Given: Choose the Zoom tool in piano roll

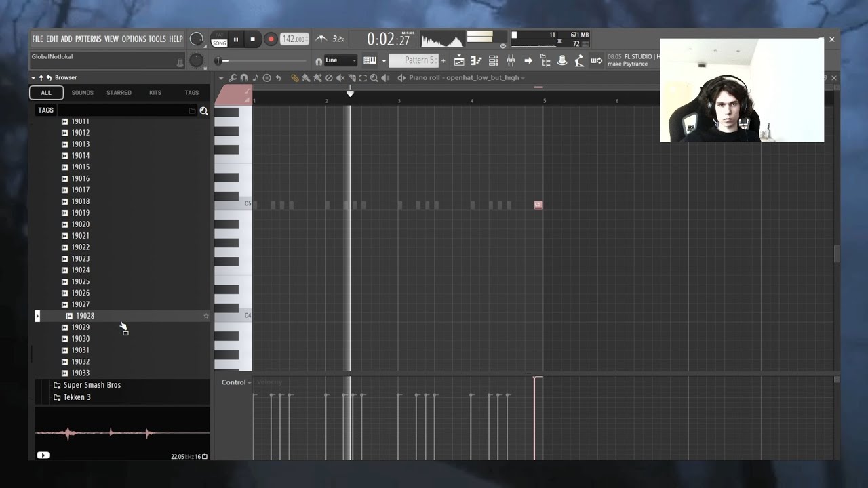Looking at the screenshot, I should [x=374, y=78].
